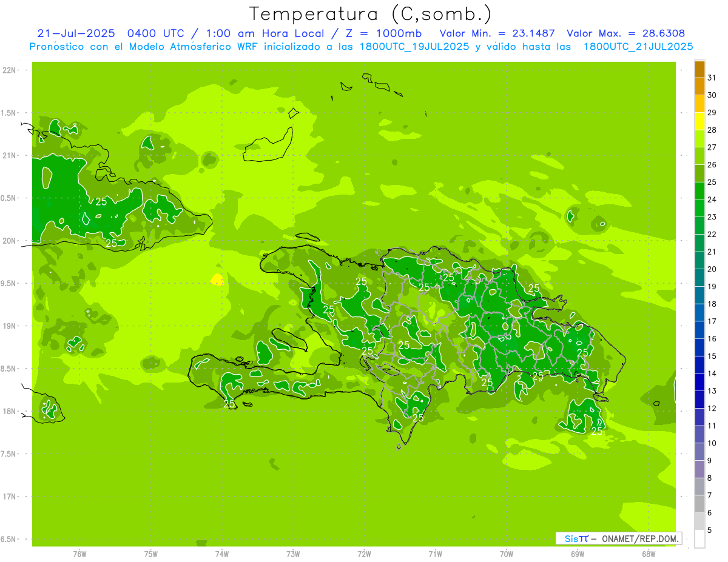
Task: Click the '71W' longitude axis label
Action: click(435, 554)
